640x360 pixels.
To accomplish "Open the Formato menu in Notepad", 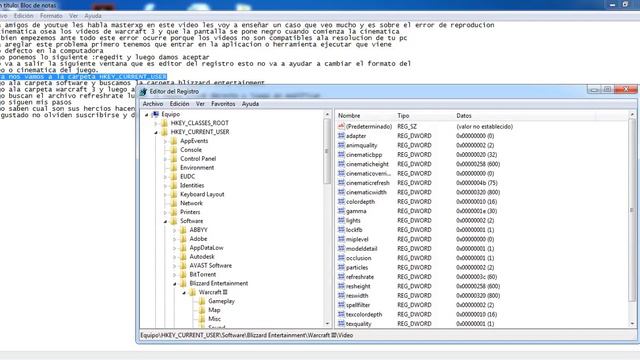I will click(x=51, y=16).
